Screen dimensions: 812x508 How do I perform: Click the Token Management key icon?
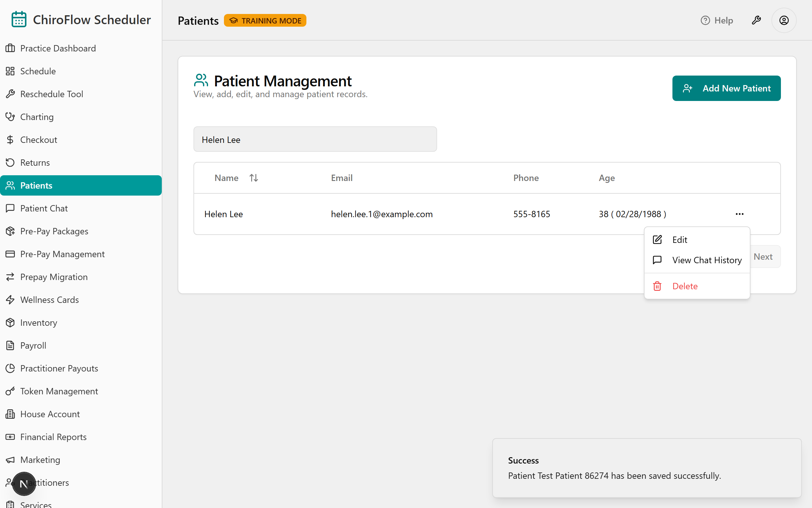(10, 391)
